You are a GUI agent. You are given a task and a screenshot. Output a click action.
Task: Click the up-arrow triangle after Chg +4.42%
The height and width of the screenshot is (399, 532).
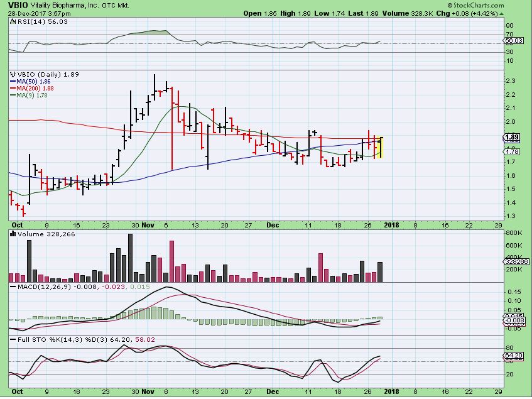[501, 14]
